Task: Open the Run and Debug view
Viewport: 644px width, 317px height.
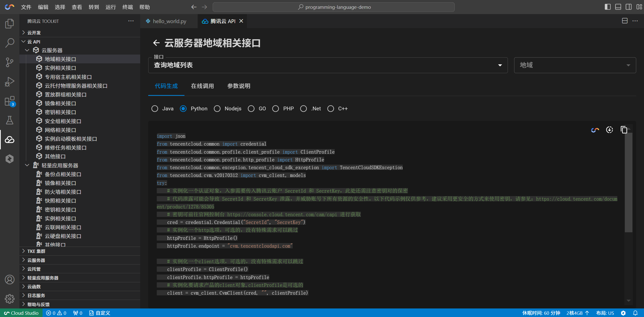Action: (10, 81)
